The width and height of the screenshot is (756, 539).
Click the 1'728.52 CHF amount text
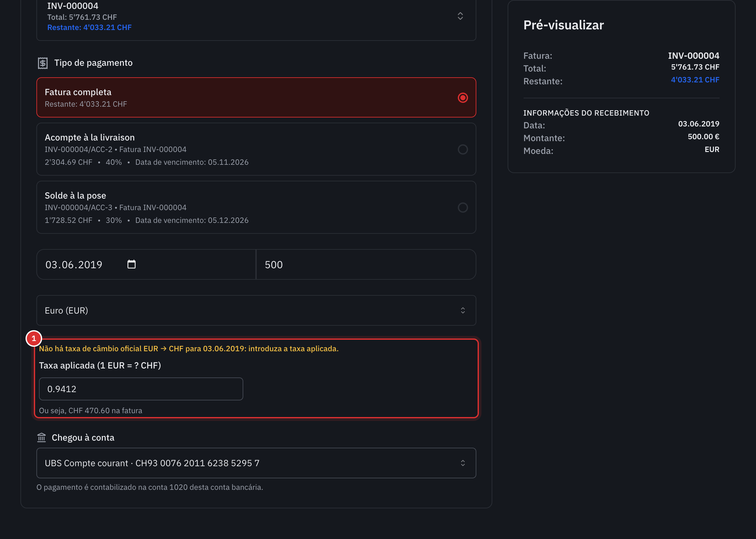68,220
